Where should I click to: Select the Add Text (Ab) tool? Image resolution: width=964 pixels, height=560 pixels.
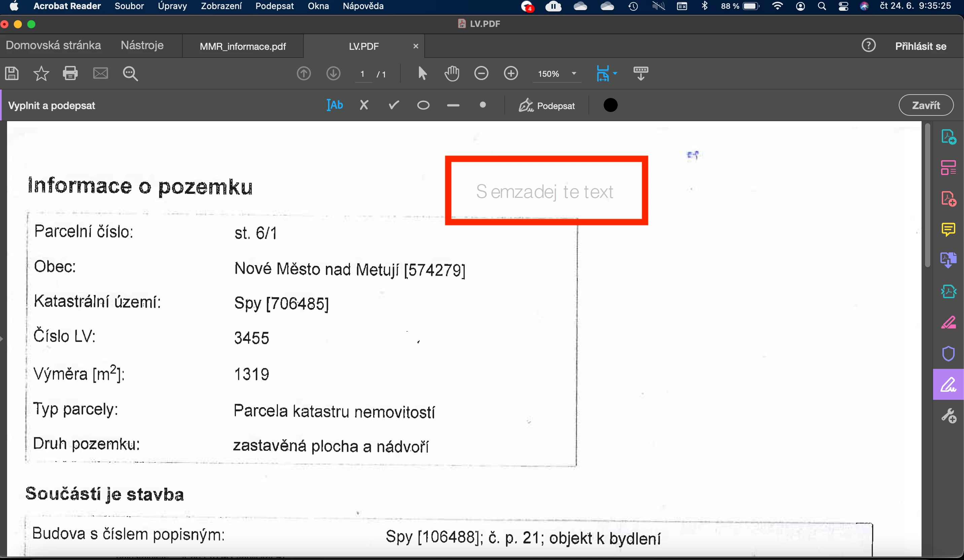(x=335, y=105)
